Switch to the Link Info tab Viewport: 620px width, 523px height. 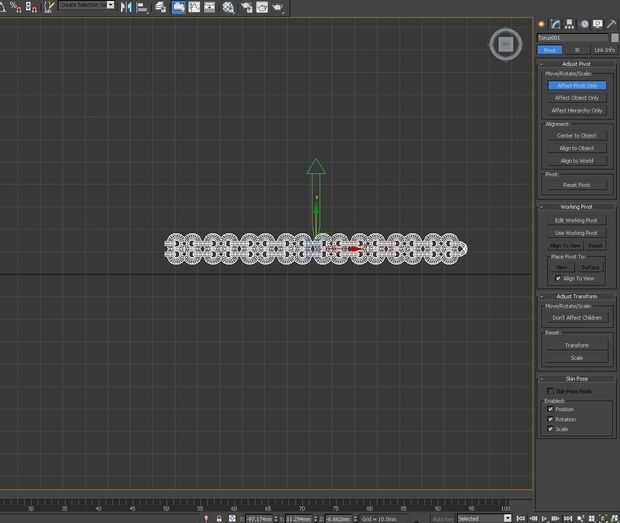(604, 49)
